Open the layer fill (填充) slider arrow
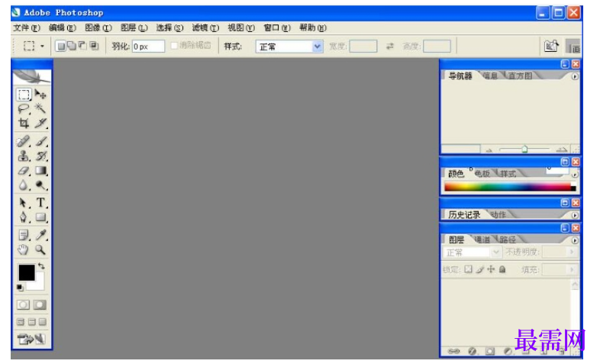 [573, 269]
